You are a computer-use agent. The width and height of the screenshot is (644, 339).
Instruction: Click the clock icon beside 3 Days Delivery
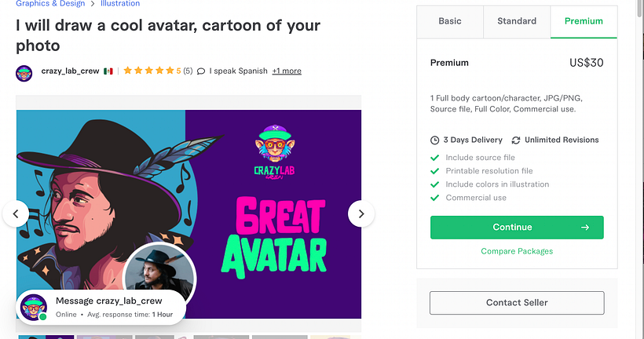point(435,140)
